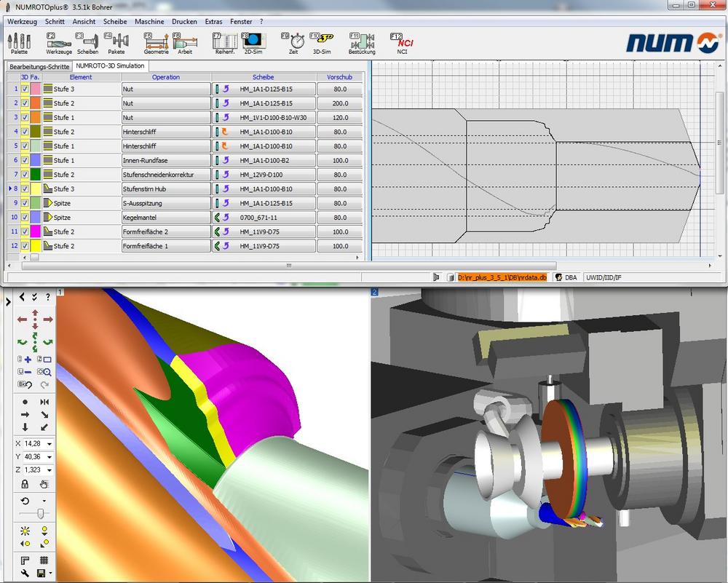The height and width of the screenshot is (583, 728).
Task: Open the Schritt menu
Action: 55,21
